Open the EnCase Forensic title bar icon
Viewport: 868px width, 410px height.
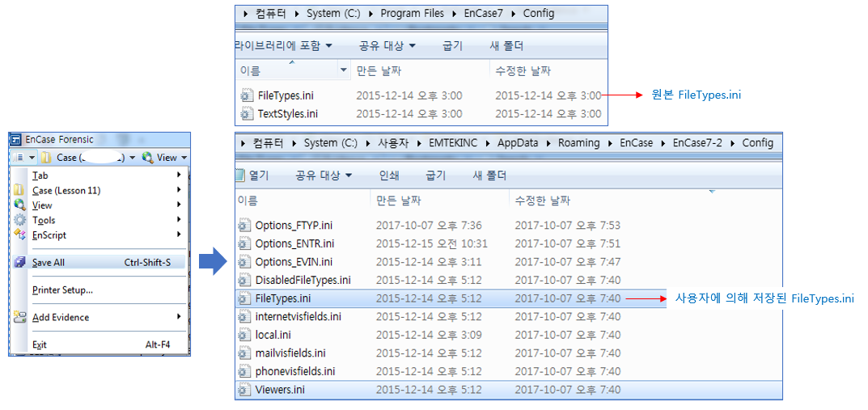[17, 140]
